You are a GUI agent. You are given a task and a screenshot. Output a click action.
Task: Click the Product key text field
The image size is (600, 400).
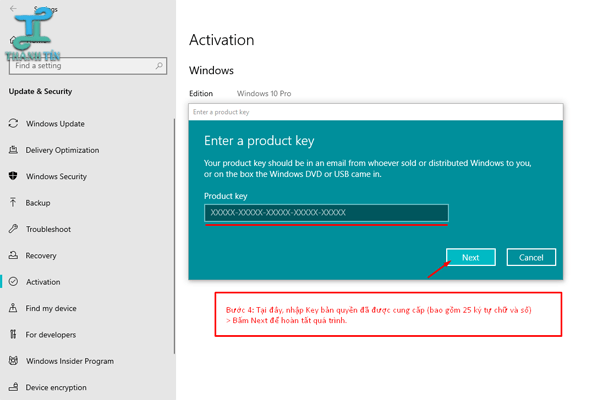tap(326, 213)
